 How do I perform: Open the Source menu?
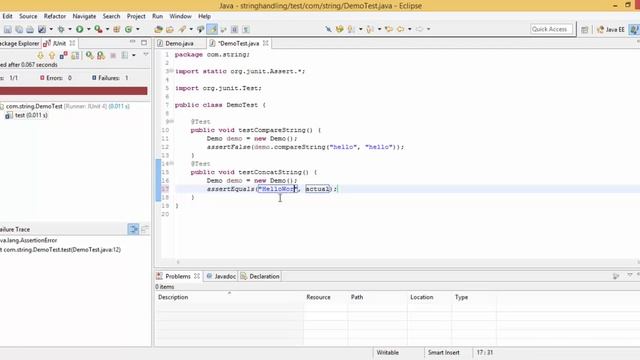coord(28,16)
